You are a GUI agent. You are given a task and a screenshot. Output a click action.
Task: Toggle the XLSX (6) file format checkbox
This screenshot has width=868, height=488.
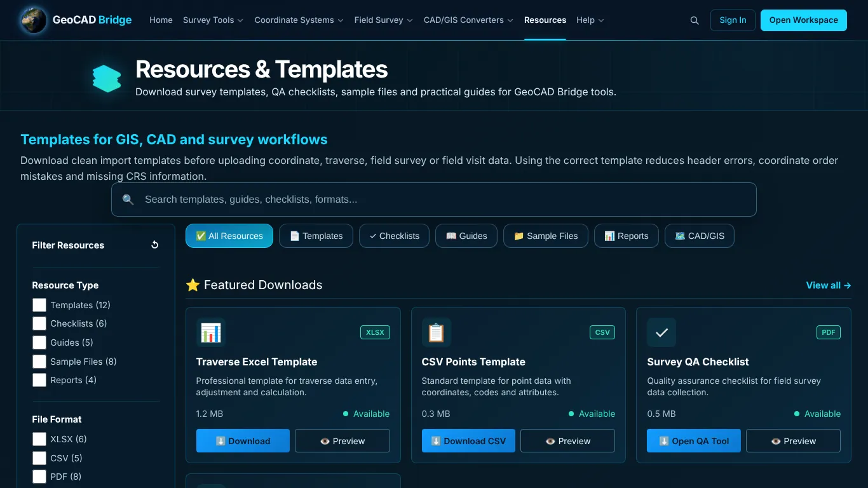click(x=39, y=439)
